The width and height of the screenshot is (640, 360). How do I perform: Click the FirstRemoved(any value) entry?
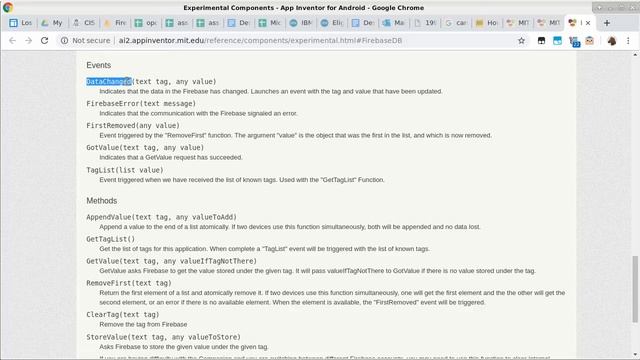[133, 126]
